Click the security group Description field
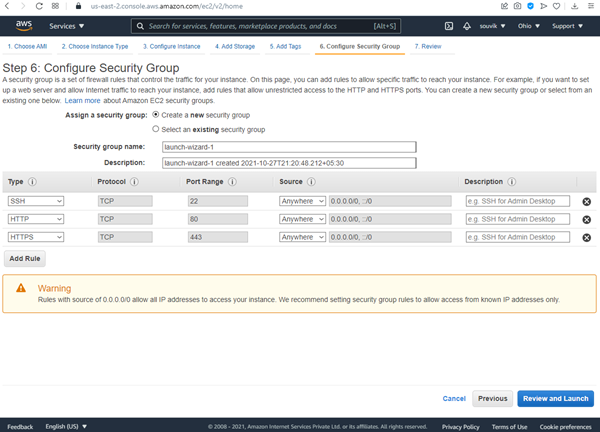The image size is (600, 432). [289, 163]
